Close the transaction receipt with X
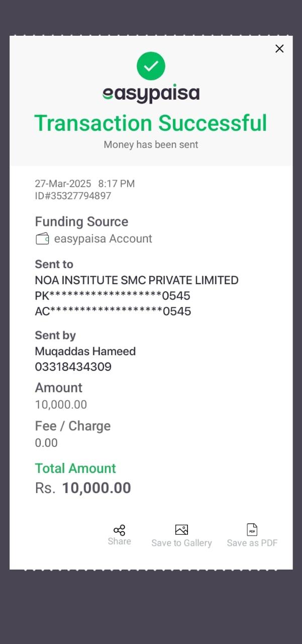Image resolution: width=302 pixels, height=644 pixels. [x=279, y=48]
